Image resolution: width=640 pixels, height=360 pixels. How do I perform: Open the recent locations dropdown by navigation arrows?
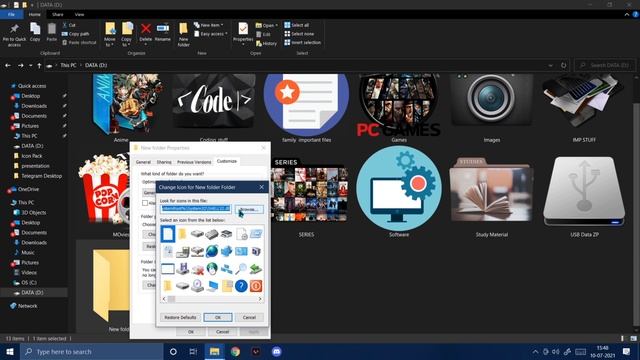[x=30, y=65]
